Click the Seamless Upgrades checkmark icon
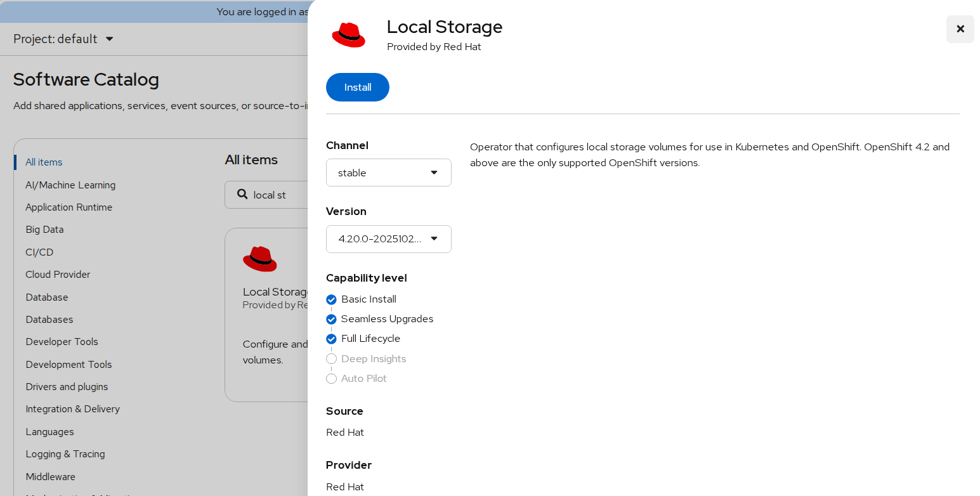This screenshot has width=980, height=496. (331, 319)
